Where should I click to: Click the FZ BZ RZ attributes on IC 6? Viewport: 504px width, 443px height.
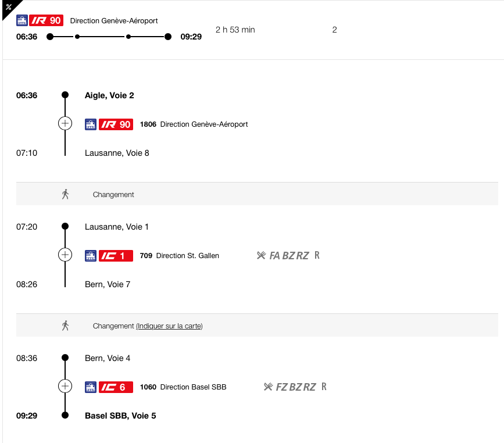(x=296, y=387)
